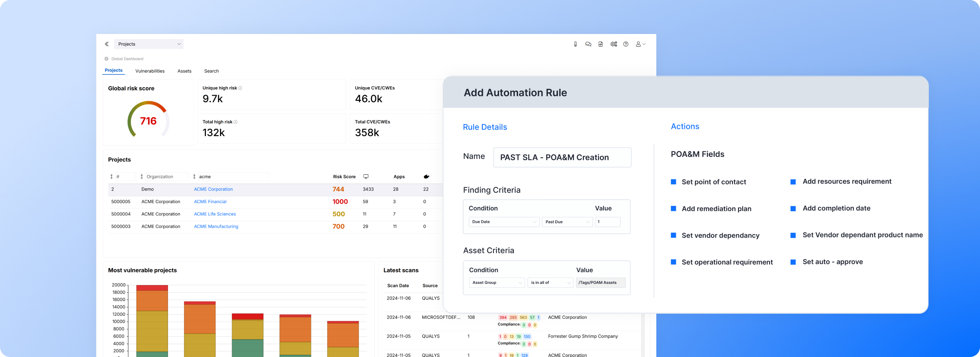Click the Risk Score column header
This screenshot has width=980, height=357.
tap(344, 176)
